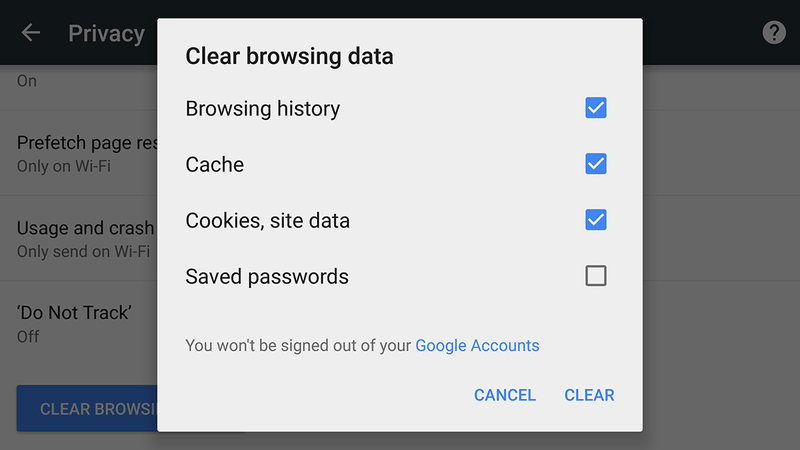Select the Browsing history label
This screenshot has height=450, width=800.
click(263, 109)
